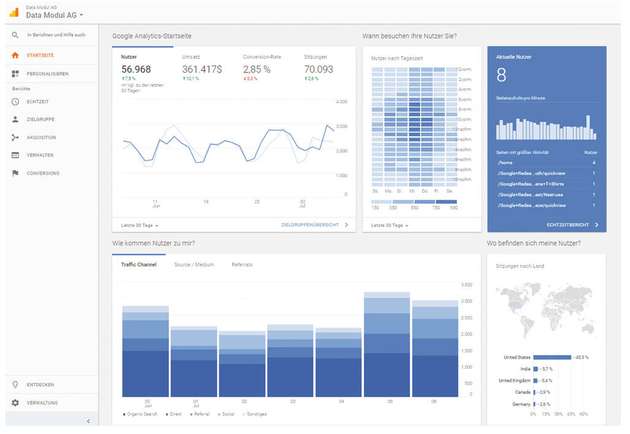Open the Personalisieren menu item

pos(47,74)
